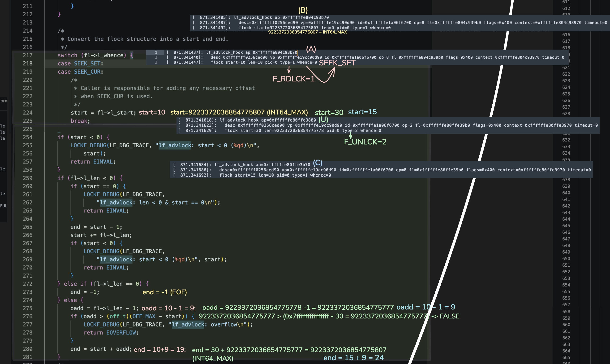This screenshot has height=364, width=610.
Task: Click 'if (start < 0) {' on line 254
Action: click(84, 137)
